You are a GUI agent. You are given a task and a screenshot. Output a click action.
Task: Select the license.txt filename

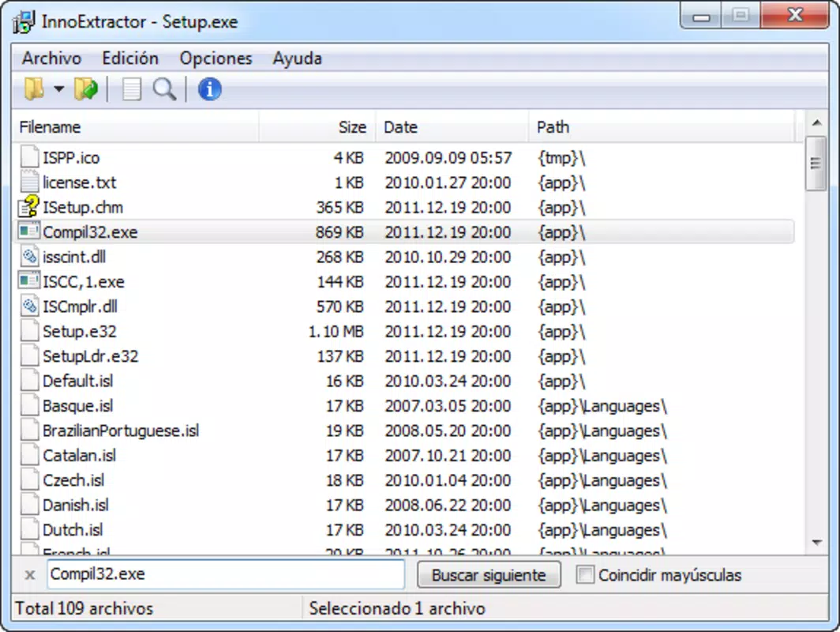pos(79,182)
